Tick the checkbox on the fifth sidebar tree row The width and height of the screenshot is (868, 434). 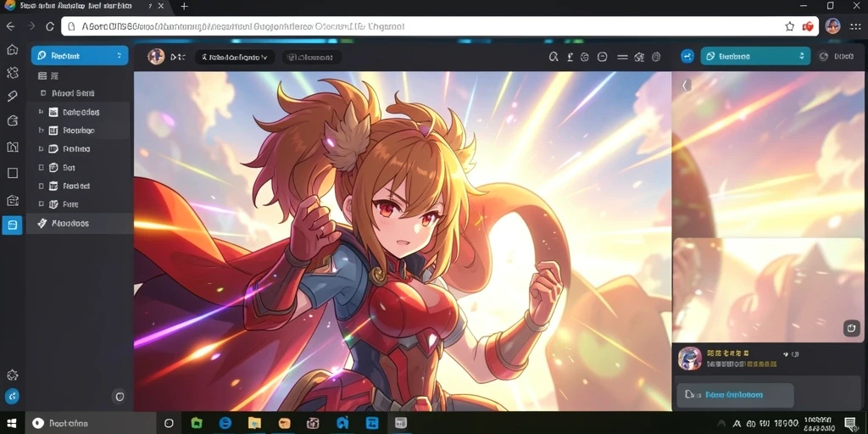tap(41, 186)
